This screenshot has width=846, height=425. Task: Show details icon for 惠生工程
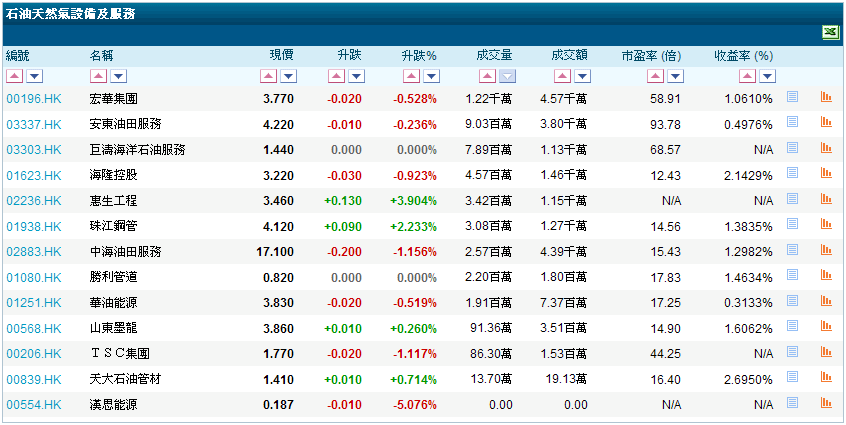792,199
